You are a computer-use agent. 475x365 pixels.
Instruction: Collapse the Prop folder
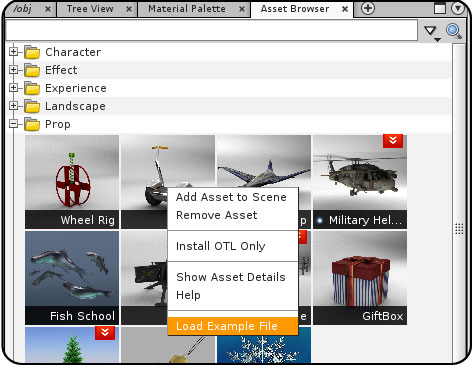[x=13, y=124]
